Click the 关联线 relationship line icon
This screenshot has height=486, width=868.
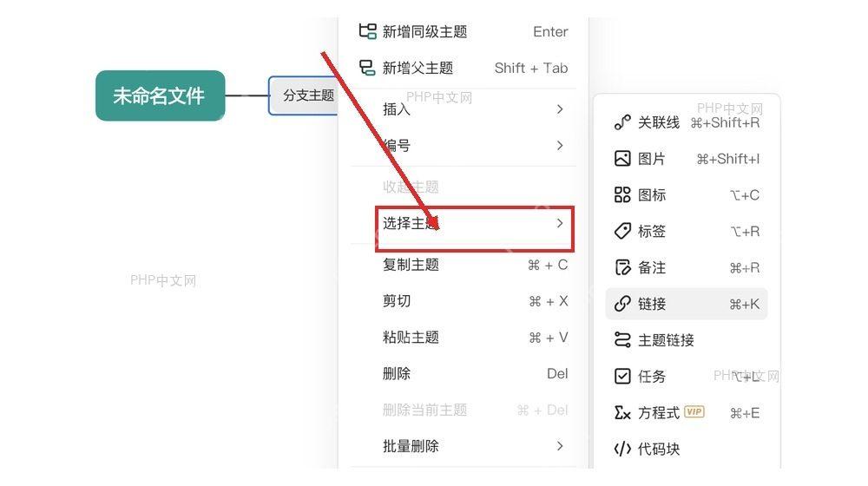tap(622, 122)
